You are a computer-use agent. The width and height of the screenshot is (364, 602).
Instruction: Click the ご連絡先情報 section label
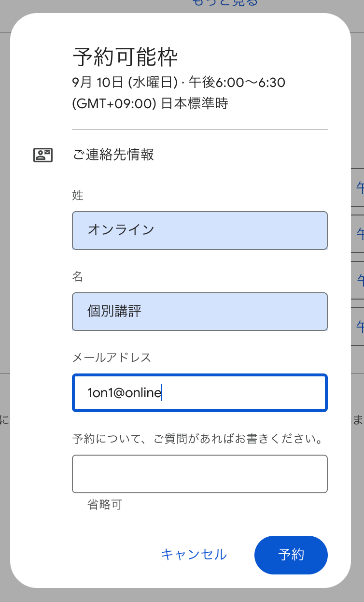(113, 155)
